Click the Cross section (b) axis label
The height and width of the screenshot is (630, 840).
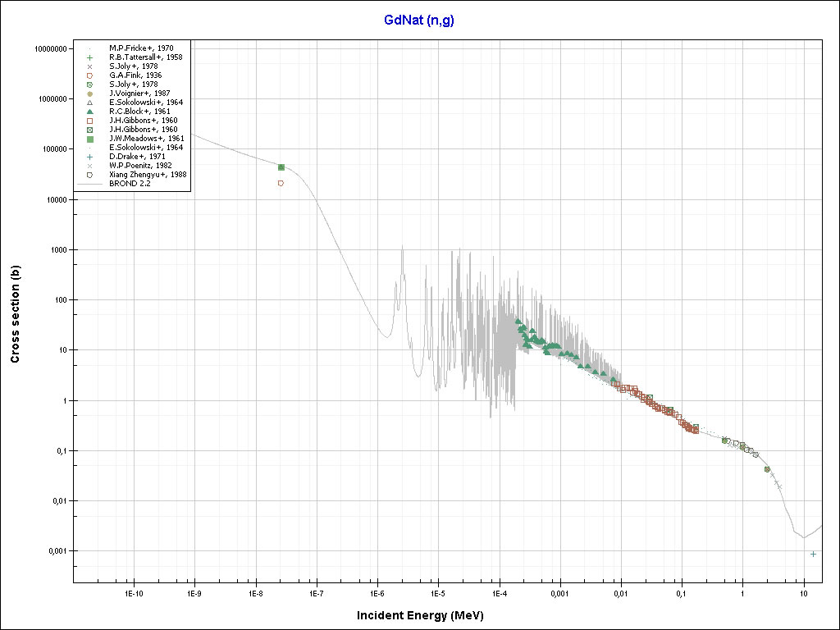click(x=15, y=314)
